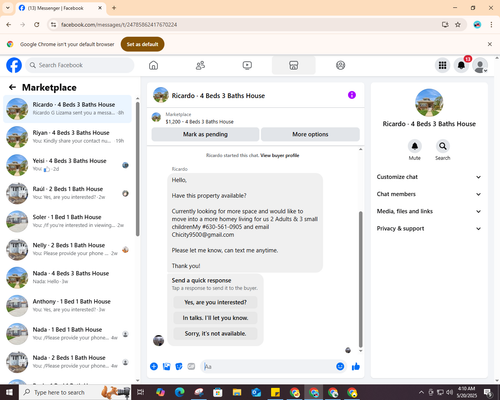
Task: Open Anthony 1 Bed 1 Bath chat
Action: (67, 306)
